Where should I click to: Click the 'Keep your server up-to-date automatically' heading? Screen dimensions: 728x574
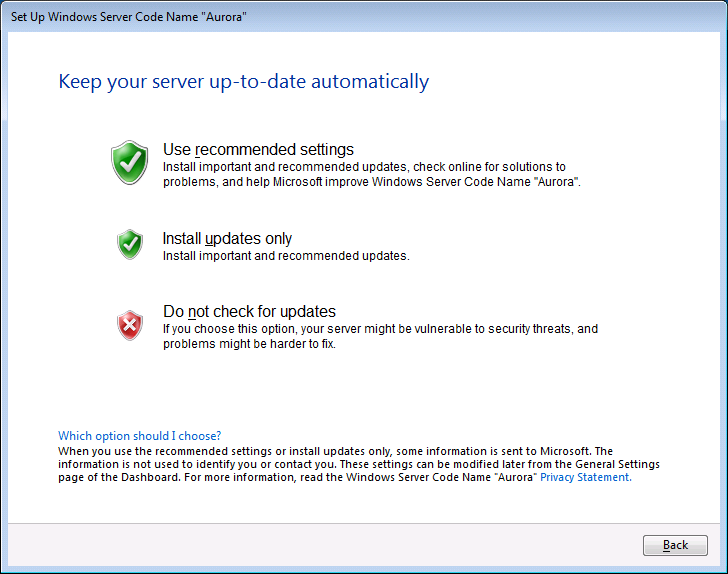tap(244, 82)
